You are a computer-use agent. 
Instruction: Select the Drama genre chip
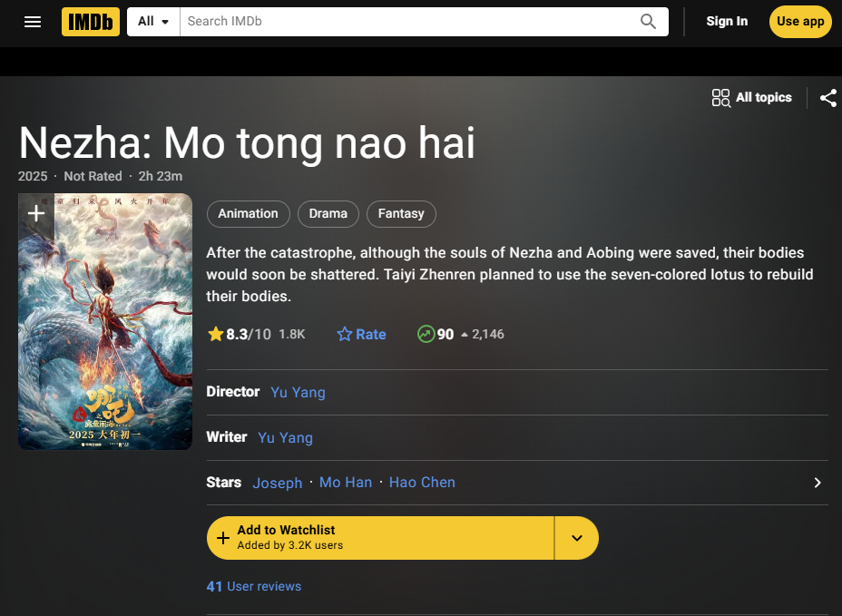click(328, 214)
